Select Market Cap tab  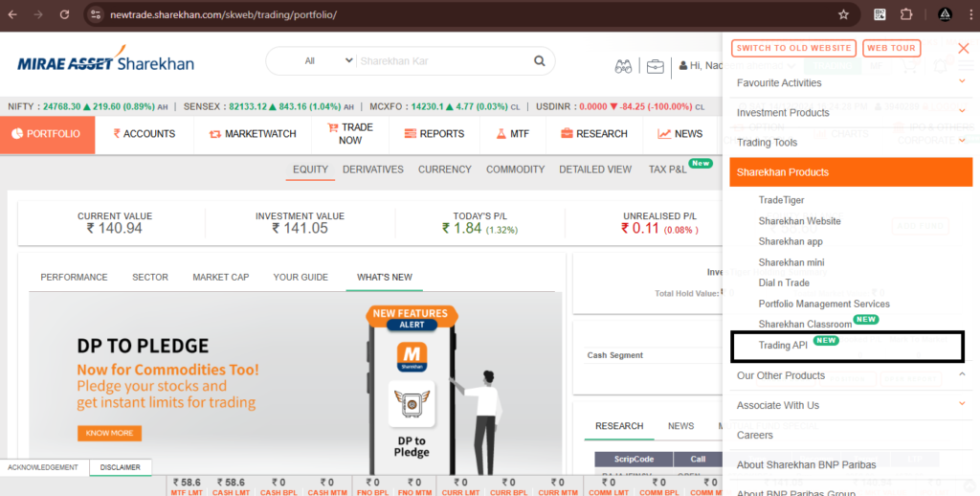click(x=221, y=277)
